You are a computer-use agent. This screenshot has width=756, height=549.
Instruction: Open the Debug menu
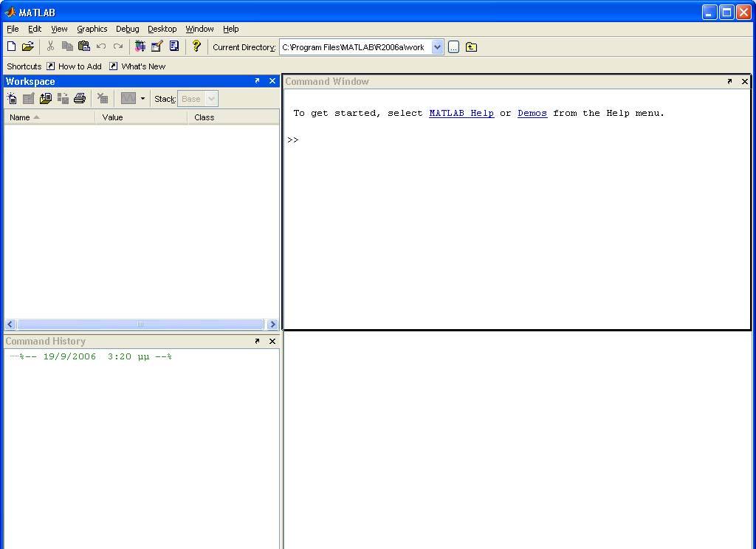(127, 29)
